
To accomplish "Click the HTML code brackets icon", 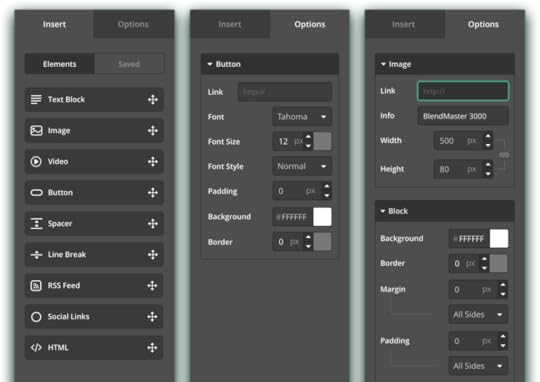I will (x=36, y=348).
